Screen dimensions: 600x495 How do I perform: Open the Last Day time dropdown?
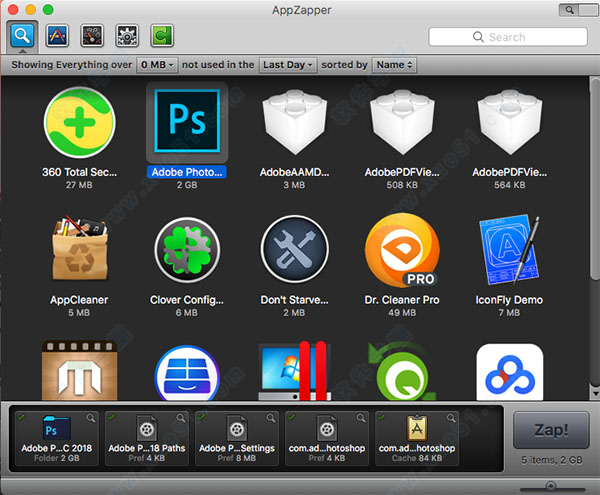pos(288,65)
